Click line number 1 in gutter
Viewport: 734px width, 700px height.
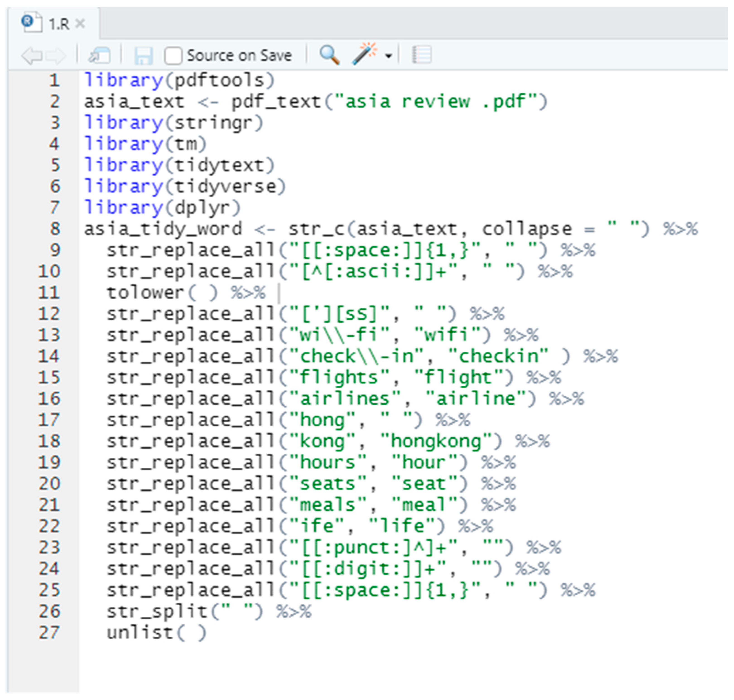point(55,81)
